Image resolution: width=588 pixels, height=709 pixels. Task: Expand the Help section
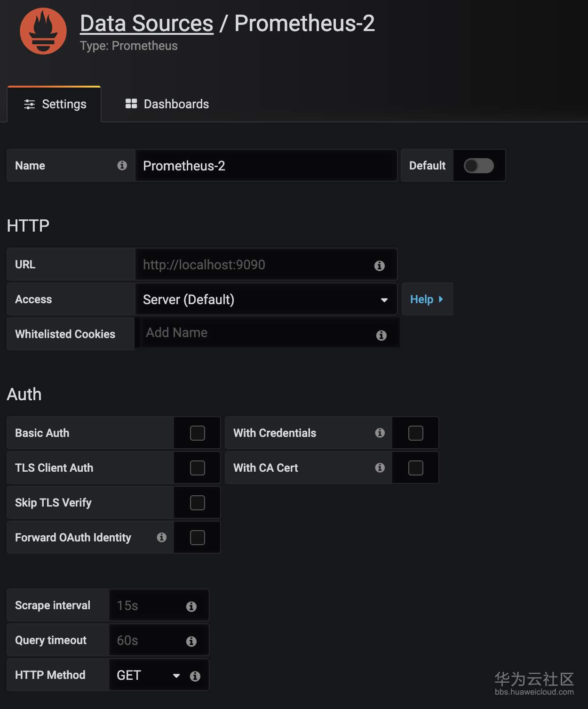click(x=427, y=299)
